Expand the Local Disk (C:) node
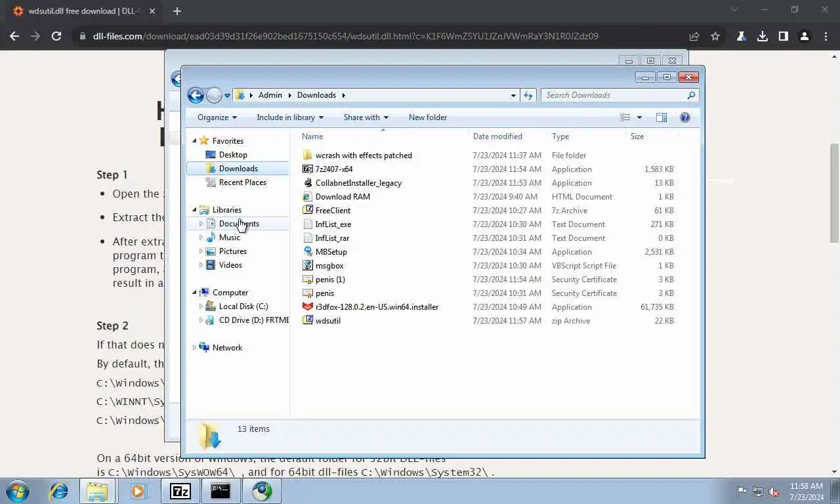The height and width of the screenshot is (504, 840). (x=201, y=306)
